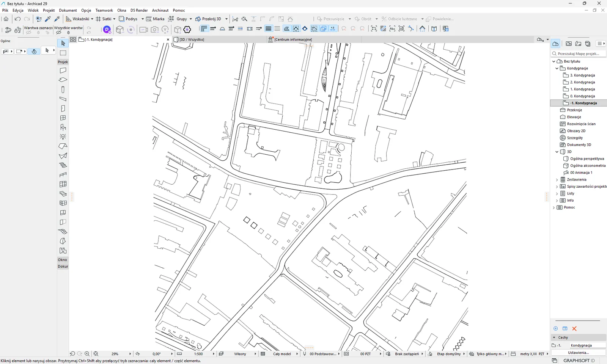Open the 1:500 scale dropdown
Image resolution: width=607 pixels, height=364 pixels.
pos(214,354)
